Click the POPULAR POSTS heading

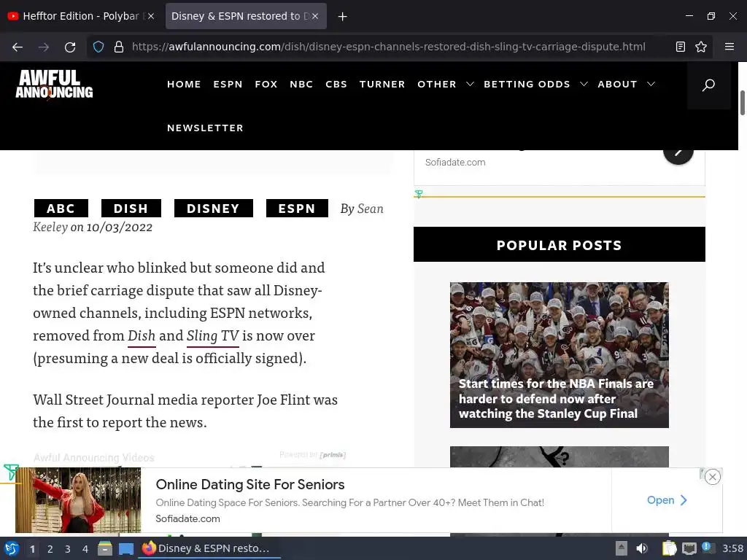point(560,245)
